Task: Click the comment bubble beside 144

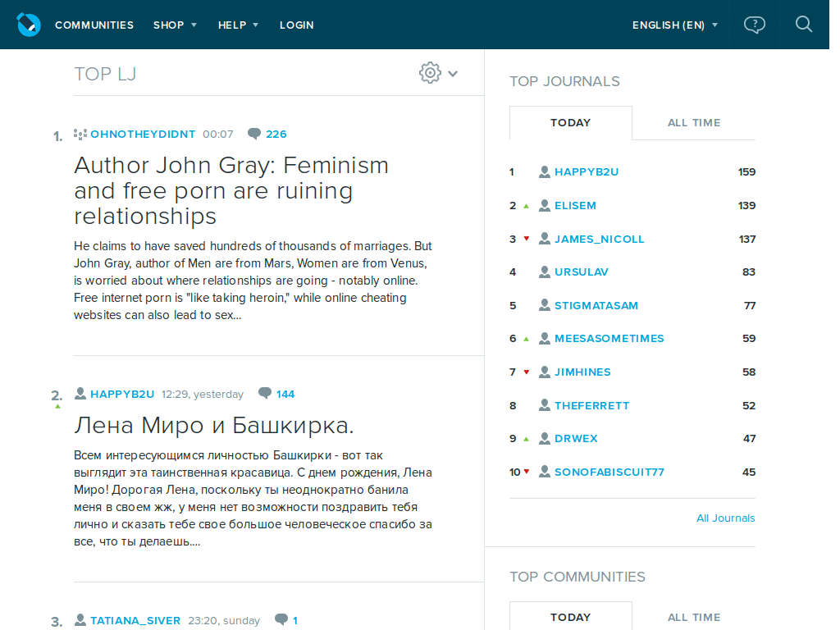Action: coord(265,394)
